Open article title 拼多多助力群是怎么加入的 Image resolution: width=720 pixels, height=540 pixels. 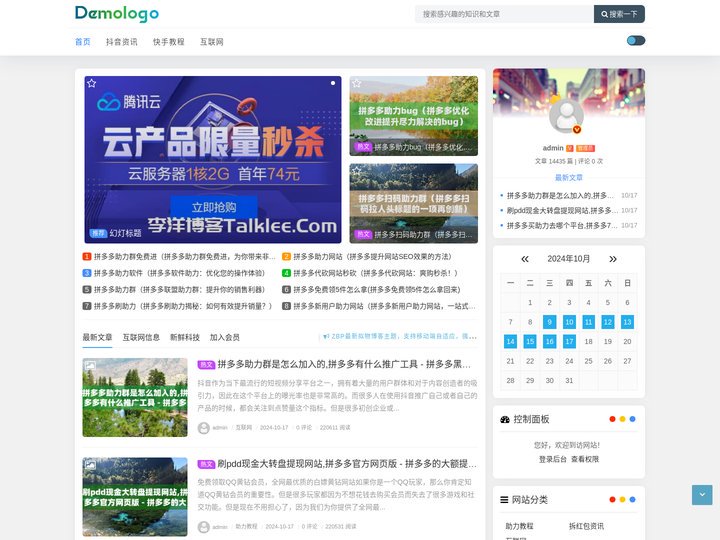tap(344, 365)
